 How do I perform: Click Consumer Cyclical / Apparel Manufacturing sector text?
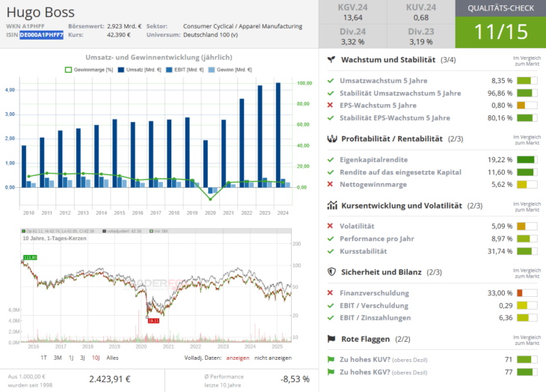point(242,26)
